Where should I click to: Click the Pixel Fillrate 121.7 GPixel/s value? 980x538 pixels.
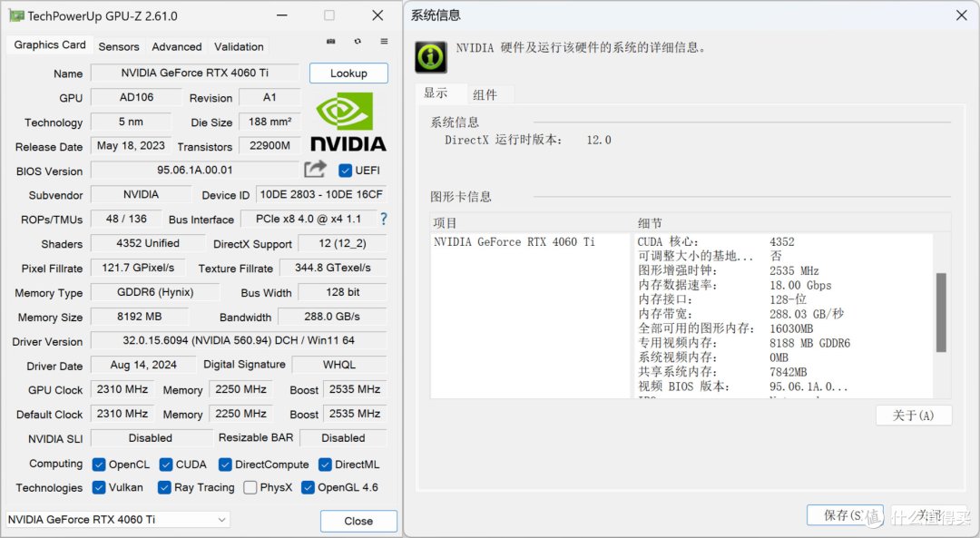(138, 268)
